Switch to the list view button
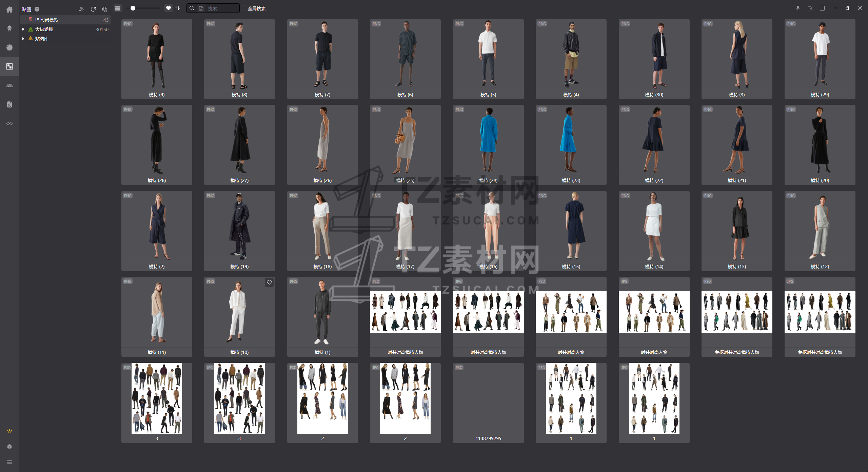 click(x=118, y=8)
